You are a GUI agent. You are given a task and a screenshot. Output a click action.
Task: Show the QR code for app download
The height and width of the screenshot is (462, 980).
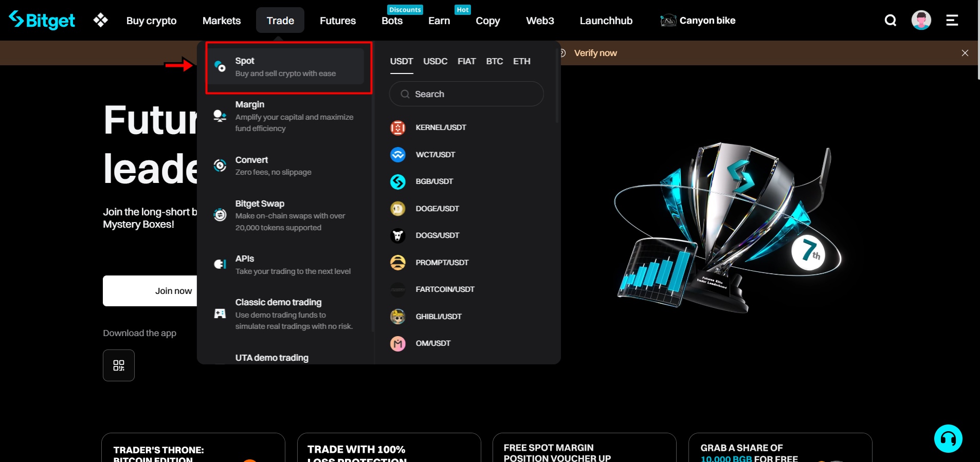pos(119,365)
